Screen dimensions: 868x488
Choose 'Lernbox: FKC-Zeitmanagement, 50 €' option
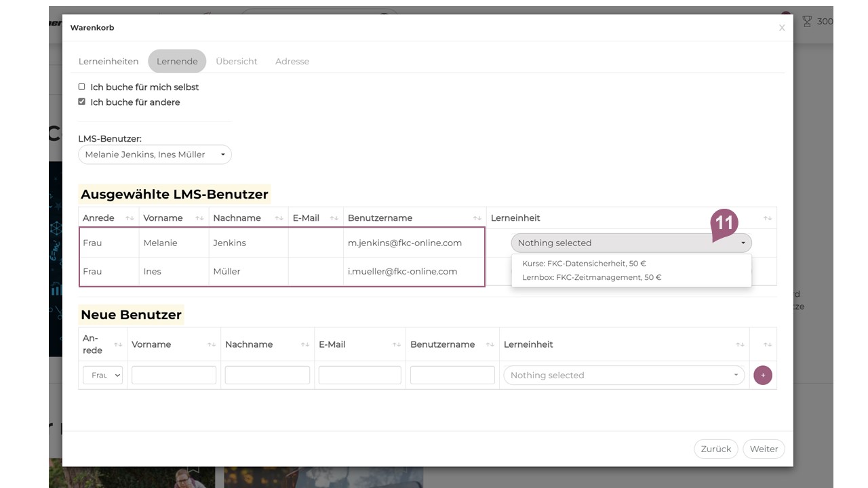591,277
